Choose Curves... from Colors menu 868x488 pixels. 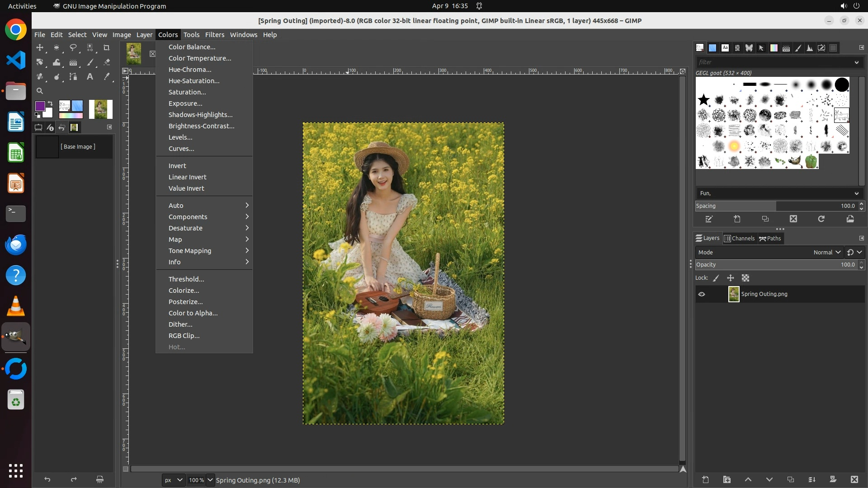181,149
